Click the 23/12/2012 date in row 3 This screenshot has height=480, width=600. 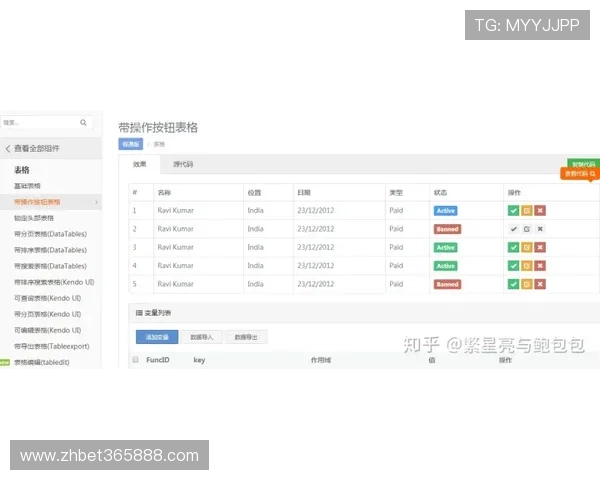click(x=316, y=247)
